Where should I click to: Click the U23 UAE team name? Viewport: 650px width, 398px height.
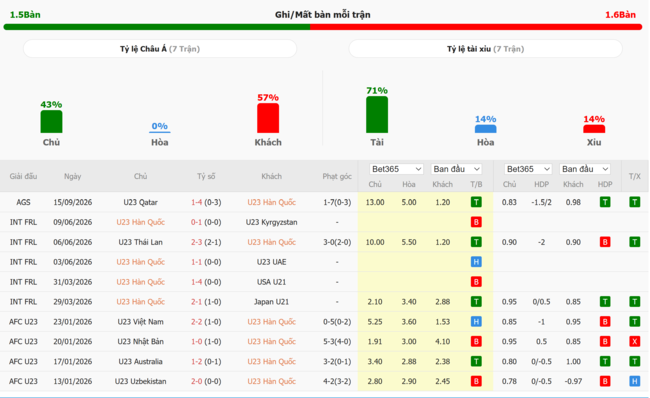coord(272,262)
